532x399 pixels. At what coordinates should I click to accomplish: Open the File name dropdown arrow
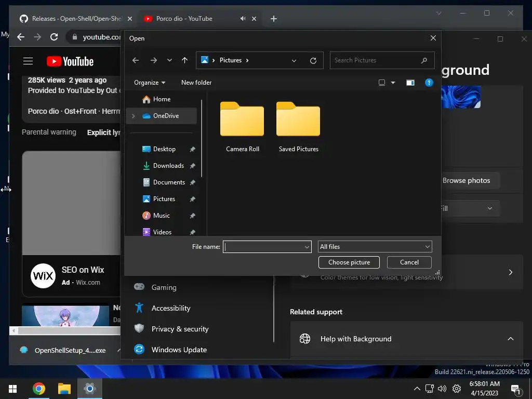[x=307, y=247]
